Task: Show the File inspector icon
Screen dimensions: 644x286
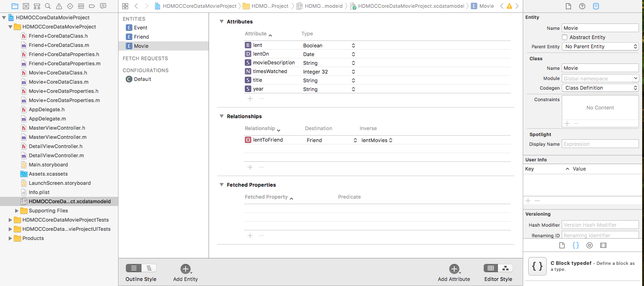Action: coord(569,6)
